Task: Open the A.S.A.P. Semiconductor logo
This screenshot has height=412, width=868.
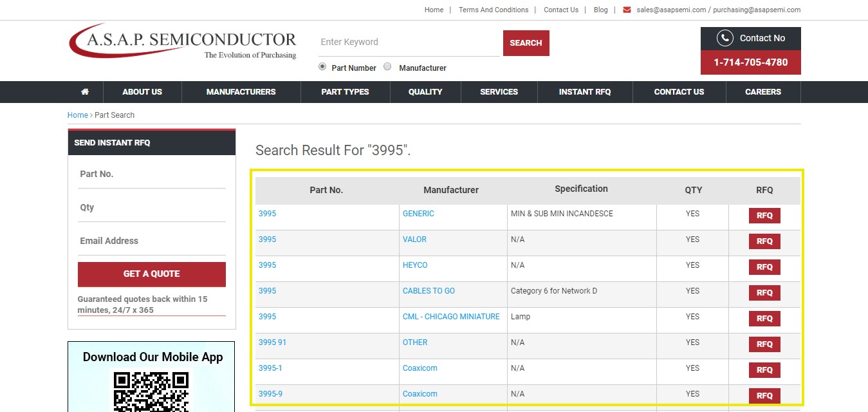Action: 183,42
